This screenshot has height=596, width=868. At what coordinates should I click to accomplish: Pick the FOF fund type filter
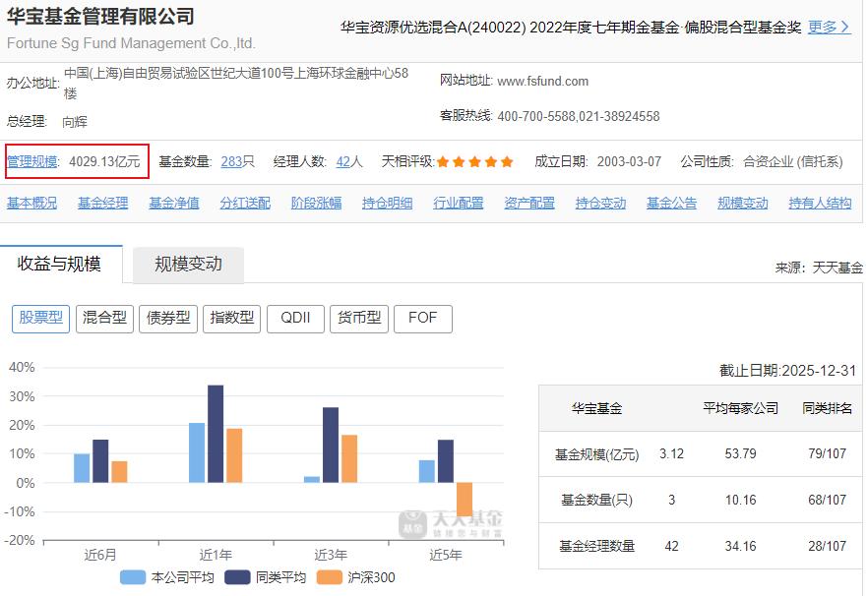[x=422, y=318]
